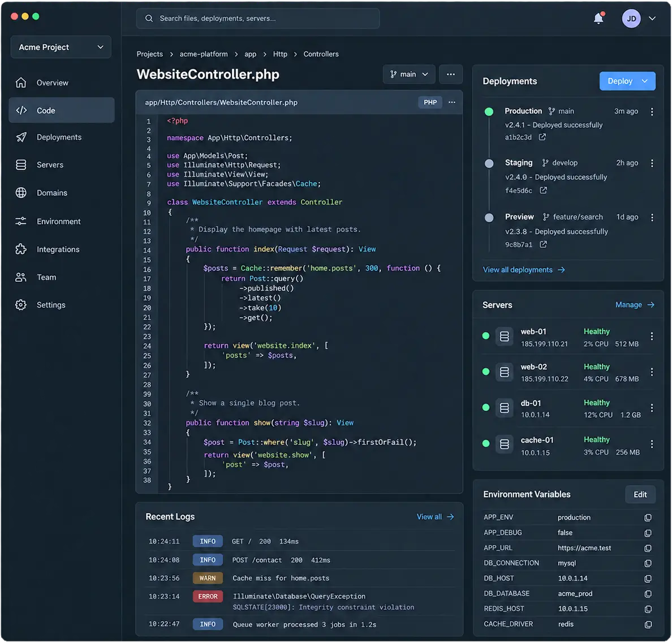Image resolution: width=672 pixels, height=643 pixels.
Task: Open Overview in the sidebar
Action: [x=62, y=83]
